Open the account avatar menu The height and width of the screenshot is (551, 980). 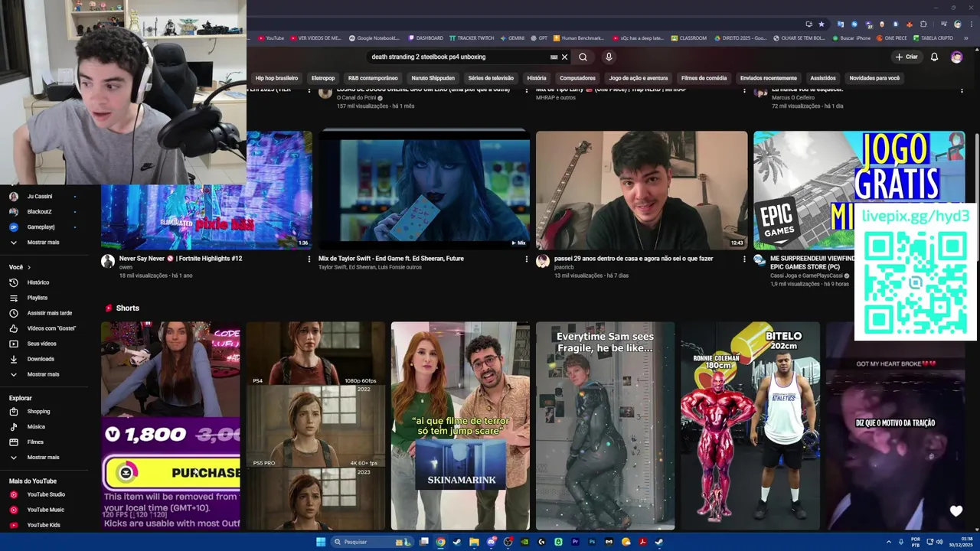956,57
